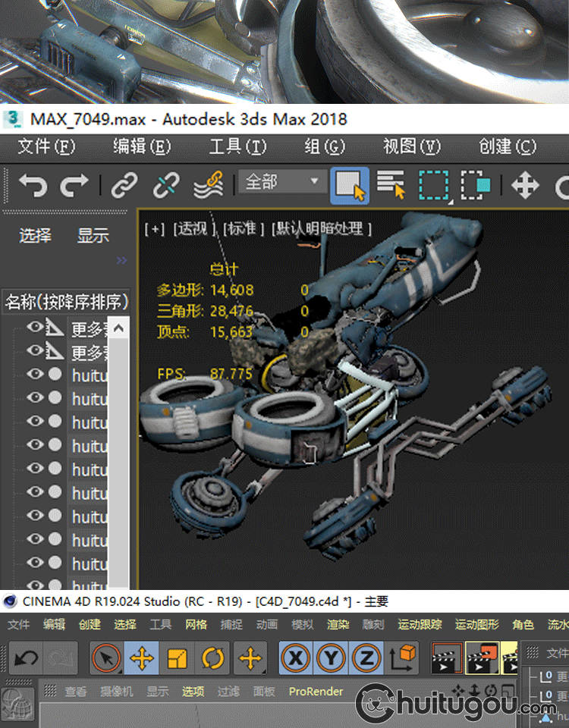Viewport: 569px width, 728px height.
Task: Click the 名称(按降序排序) column header
Action: (66, 302)
